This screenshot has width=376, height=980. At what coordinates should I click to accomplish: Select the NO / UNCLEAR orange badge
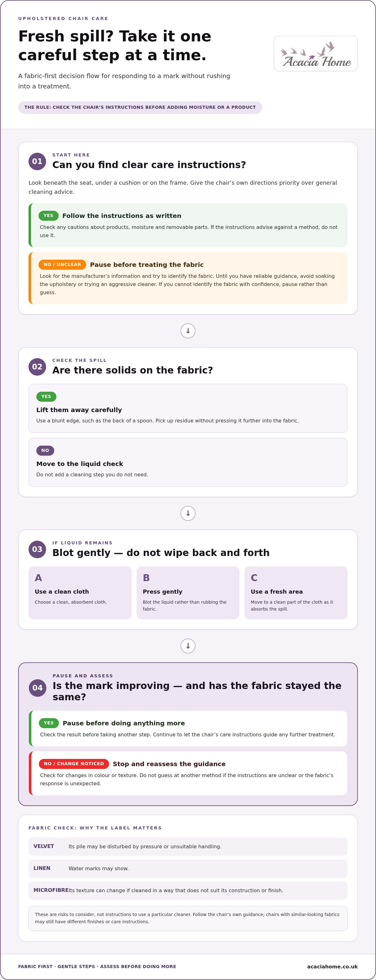tap(62, 264)
